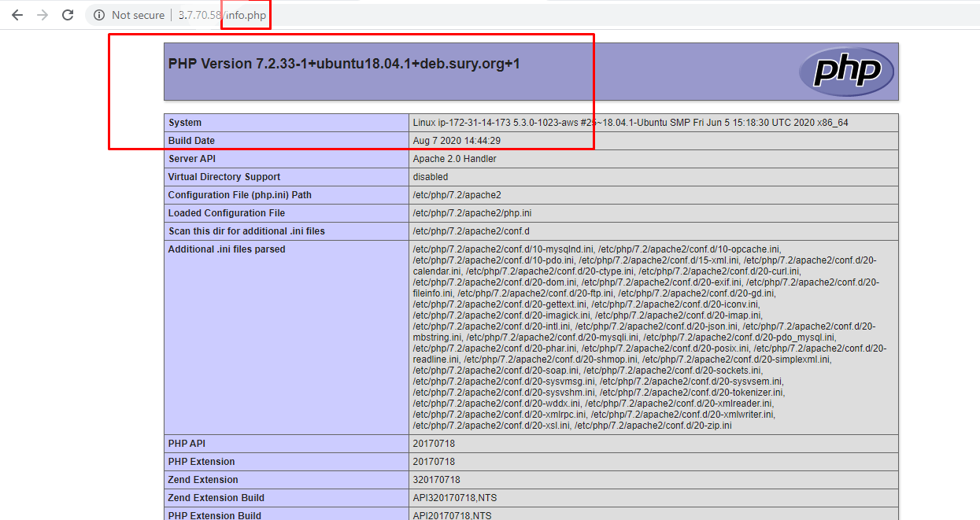
Task: Reload the page with the refresh icon
Action: click(x=68, y=15)
